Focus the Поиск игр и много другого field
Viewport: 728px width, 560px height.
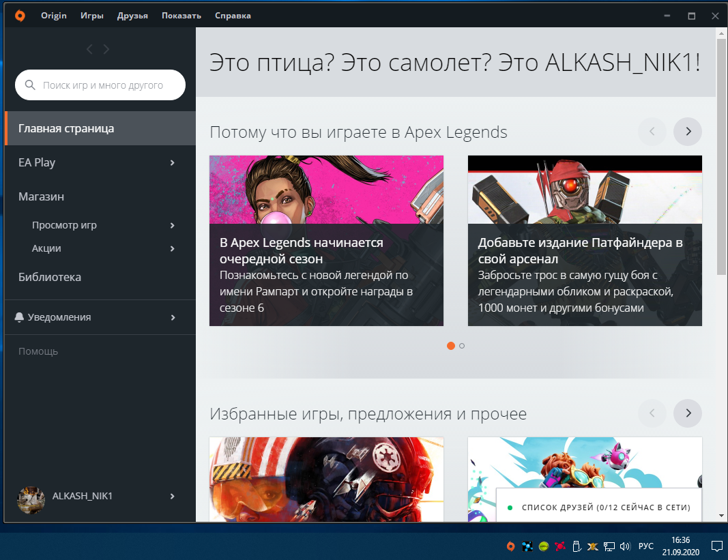point(100,85)
